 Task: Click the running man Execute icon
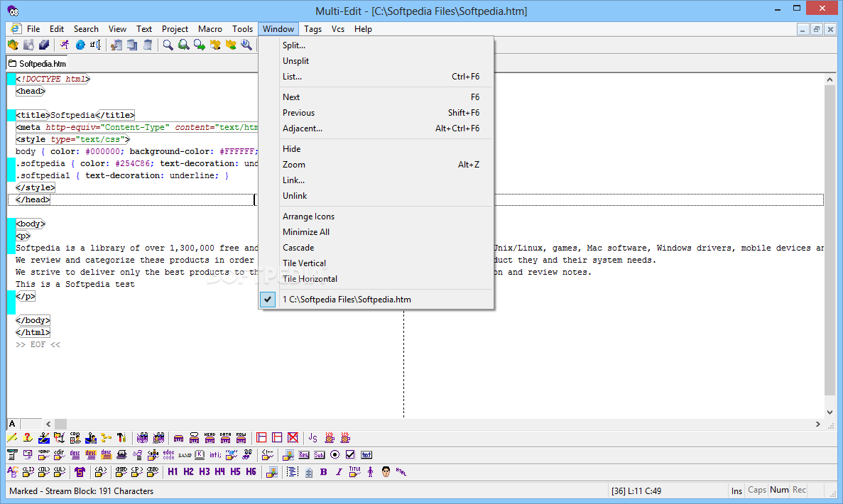pos(65,45)
